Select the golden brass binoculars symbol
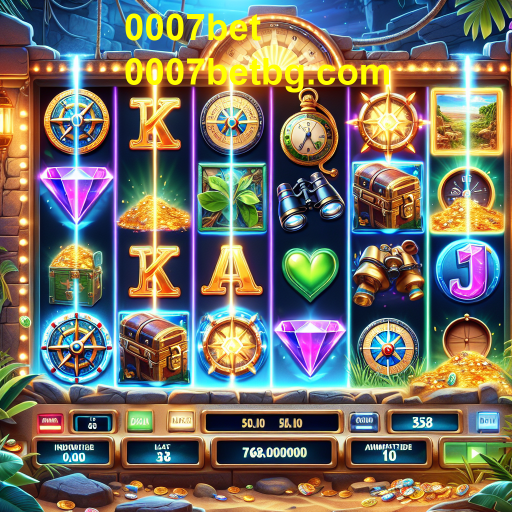This screenshot has width=512, height=512. tap(388, 272)
